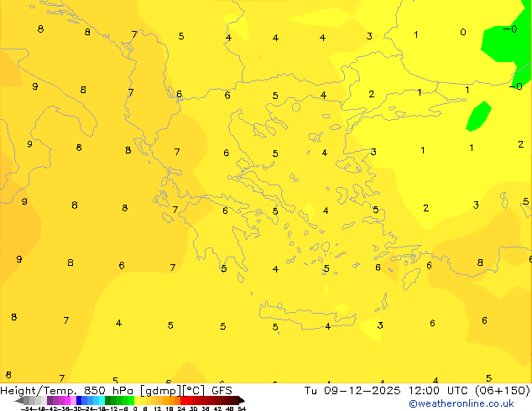The width and height of the screenshot is (532, 411).
Task: Pick the dark blue swatch in the legend
Action: pyautogui.click(x=79, y=400)
